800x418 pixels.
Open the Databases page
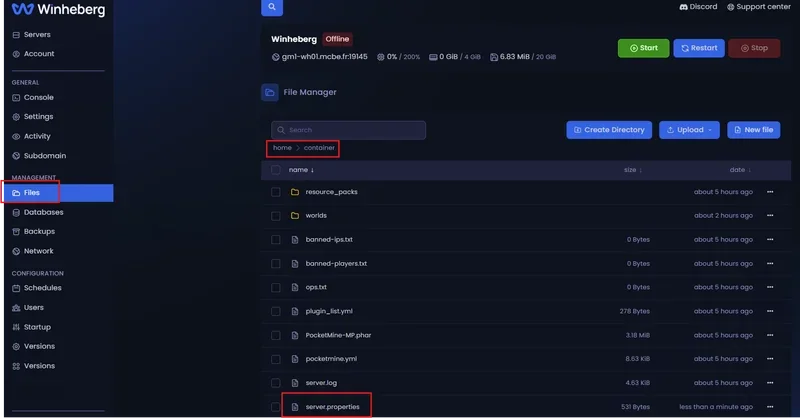click(38, 212)
